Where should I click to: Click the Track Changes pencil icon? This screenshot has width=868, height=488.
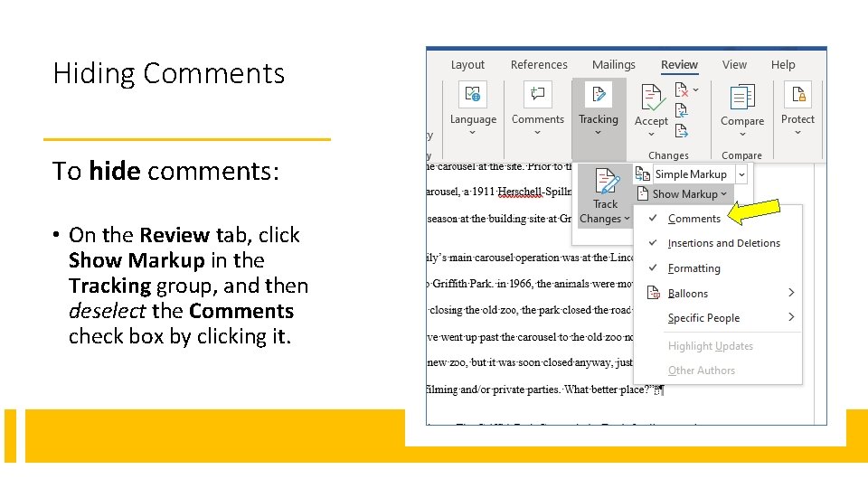pos(606,181)
